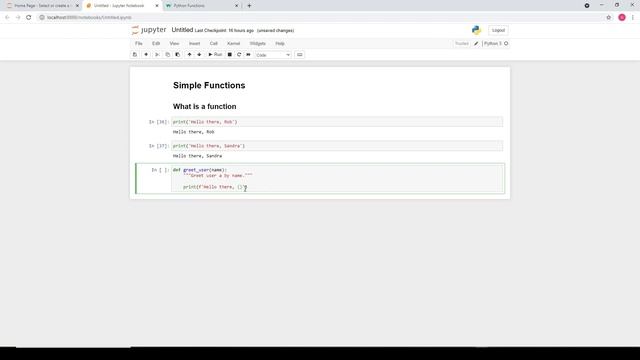Click the output text Hello there, Rob
Image resolution: width=640 pixels, height=360 pixels.
tap(193, 132)
